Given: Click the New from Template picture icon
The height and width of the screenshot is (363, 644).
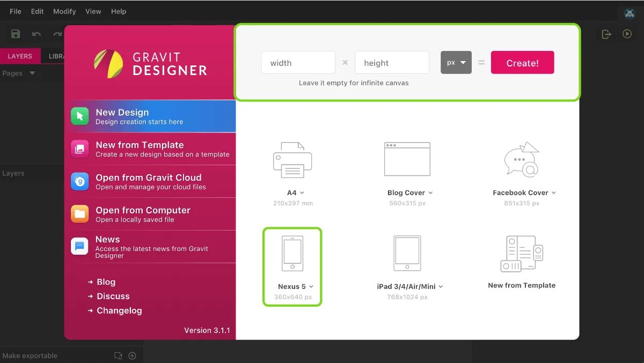Looking at the screenshot, I should coord(79,149).
